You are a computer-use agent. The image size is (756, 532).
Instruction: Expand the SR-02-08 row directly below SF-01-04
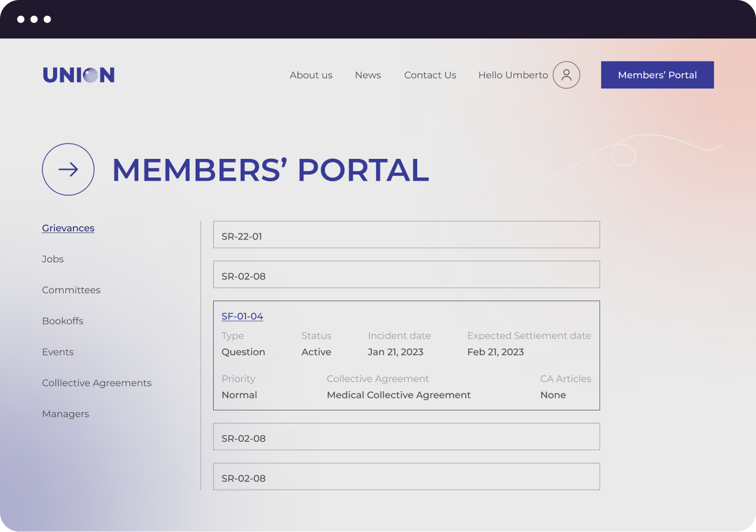[406, 437]
